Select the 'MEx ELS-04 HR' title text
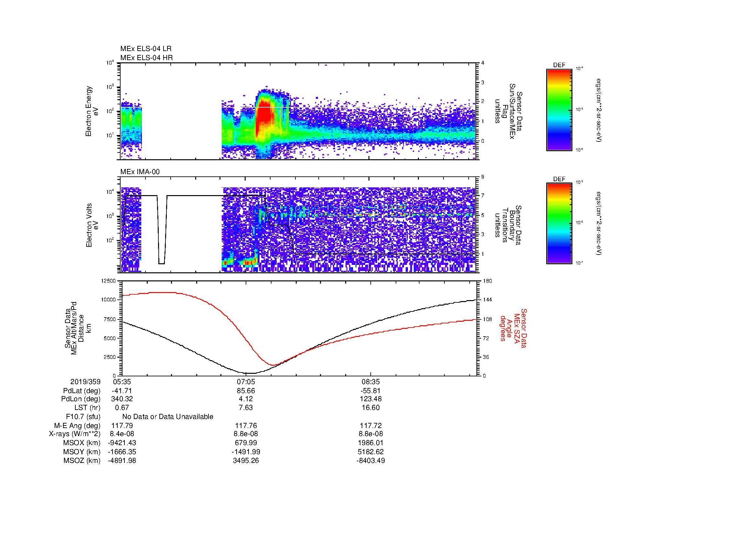 click(146, 58)
